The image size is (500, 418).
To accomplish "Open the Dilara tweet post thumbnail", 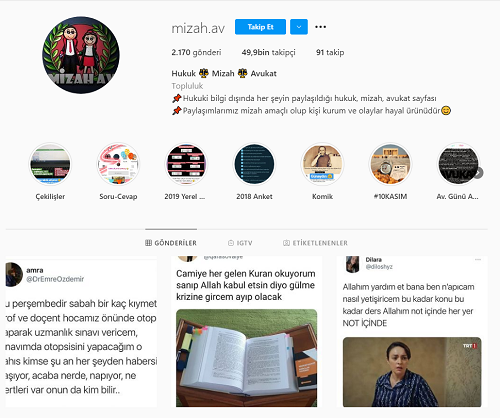I will [412, 331].
